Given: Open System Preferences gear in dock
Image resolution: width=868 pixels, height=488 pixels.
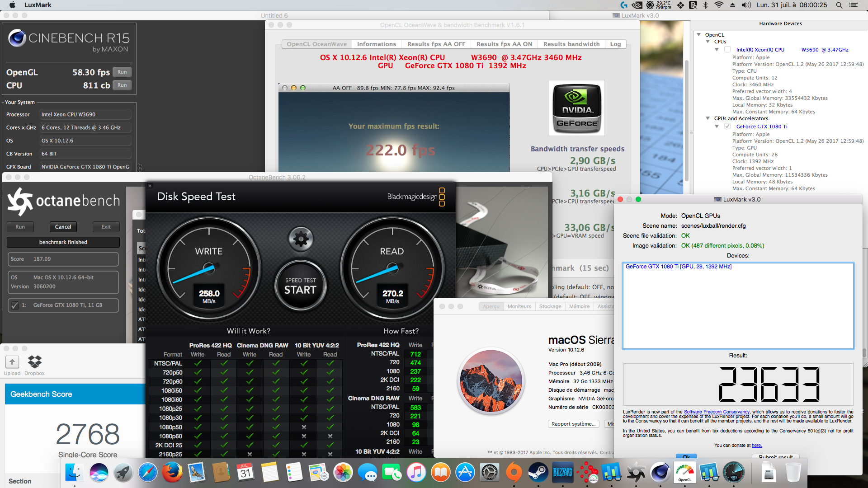Looking at the screenshot, I should pyautogui.click(x=490, y=473).
